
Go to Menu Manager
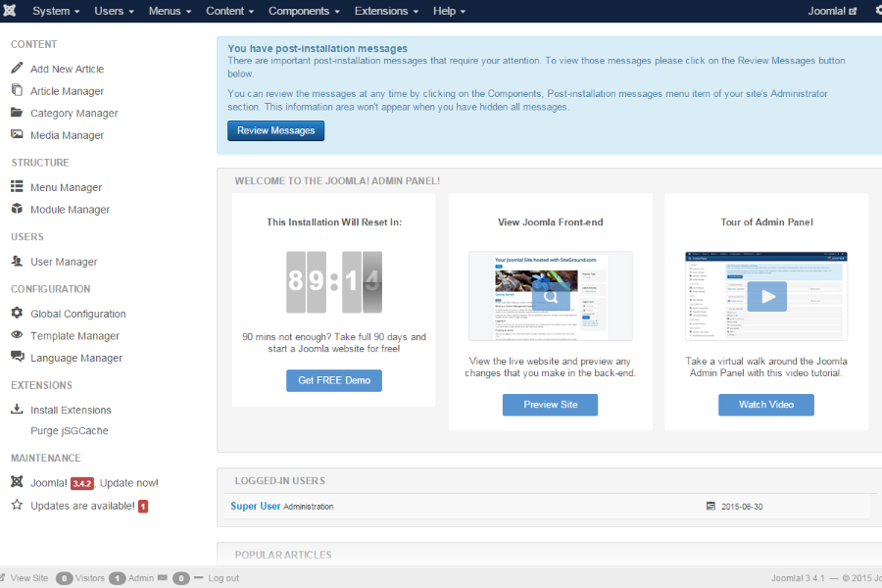66,187
